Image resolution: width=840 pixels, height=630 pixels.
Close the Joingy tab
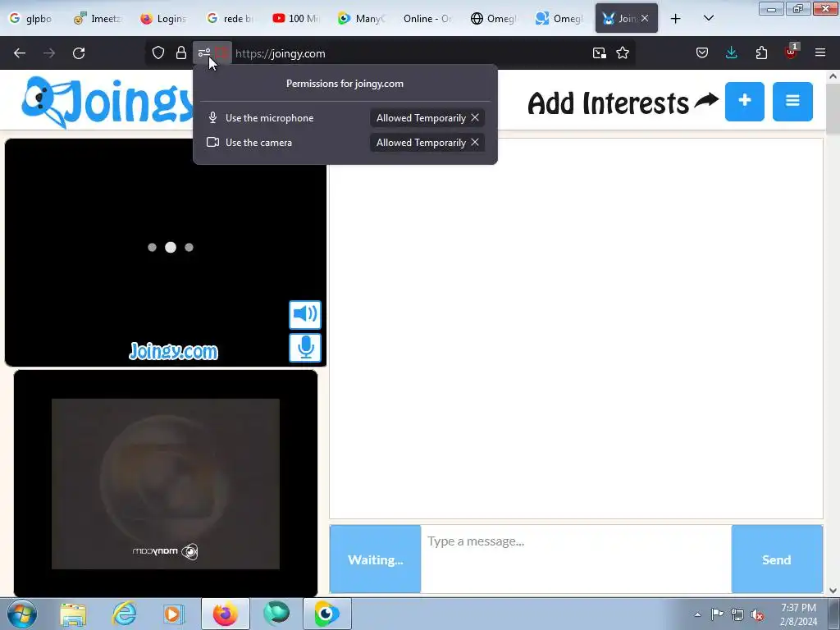[x=645, y=18]
